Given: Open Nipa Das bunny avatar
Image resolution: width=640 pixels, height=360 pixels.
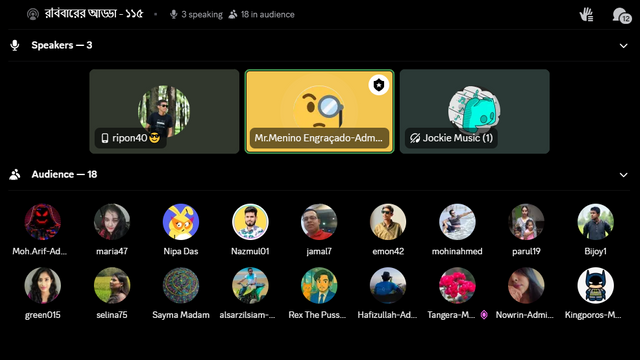Looking at the screenshot, I should [181, 222].
